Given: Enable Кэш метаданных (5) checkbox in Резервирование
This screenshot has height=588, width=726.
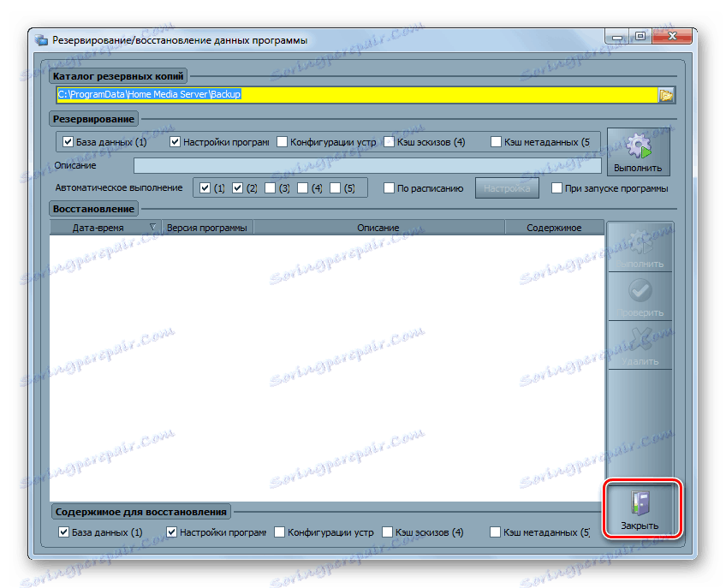Looking at the screenshot, I should click(x=496, y=142).
